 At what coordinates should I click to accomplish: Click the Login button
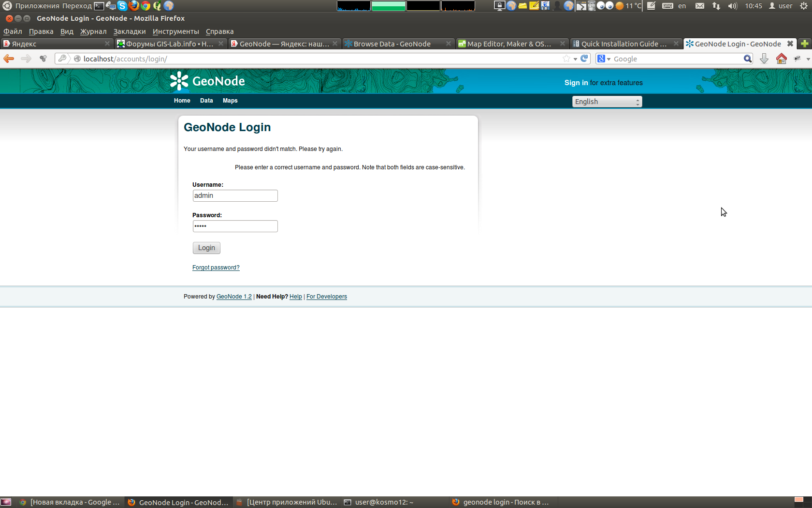[206, 248]
